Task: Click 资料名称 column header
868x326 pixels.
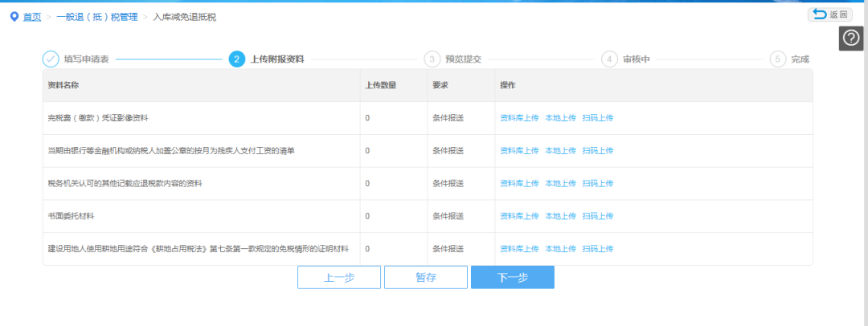Action: (x=63, y=85)
